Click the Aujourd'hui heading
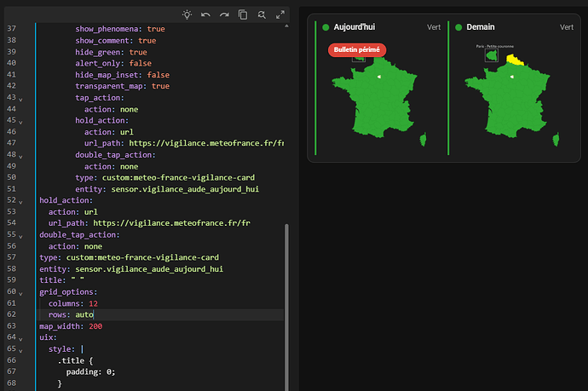Screen dimensions: 588x391 354,27
